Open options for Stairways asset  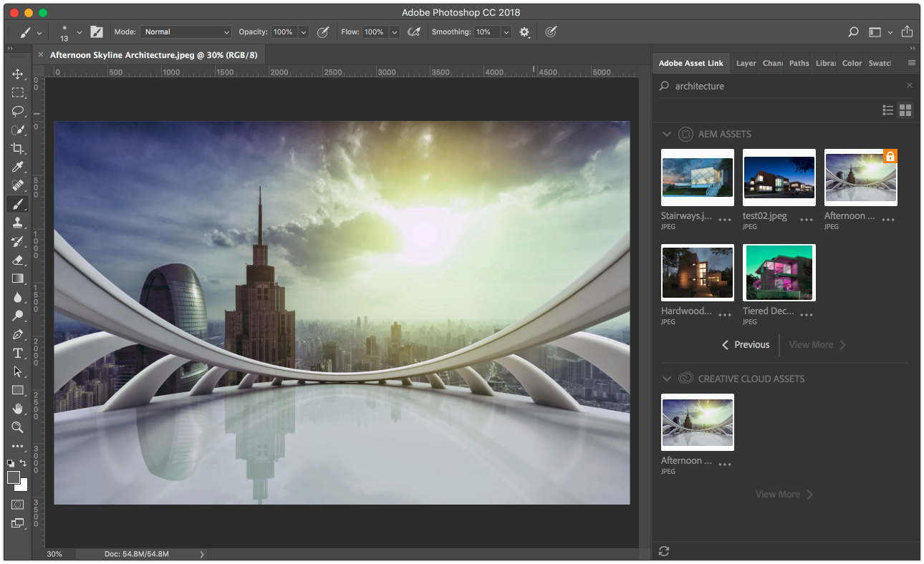(x=725, y=220)
